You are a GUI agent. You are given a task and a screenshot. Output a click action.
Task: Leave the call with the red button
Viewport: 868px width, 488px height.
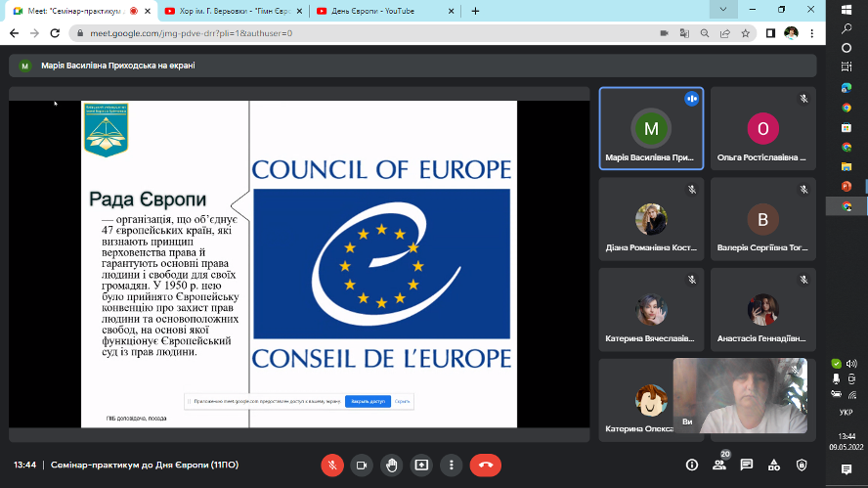486,465
